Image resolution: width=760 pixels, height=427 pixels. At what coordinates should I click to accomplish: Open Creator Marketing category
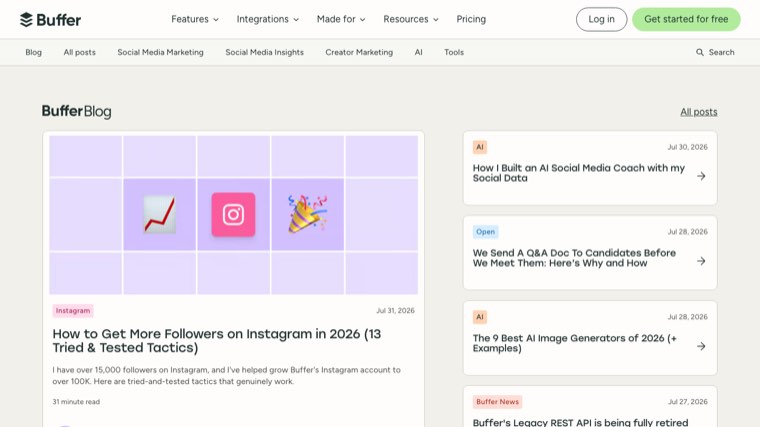(359, 52)
